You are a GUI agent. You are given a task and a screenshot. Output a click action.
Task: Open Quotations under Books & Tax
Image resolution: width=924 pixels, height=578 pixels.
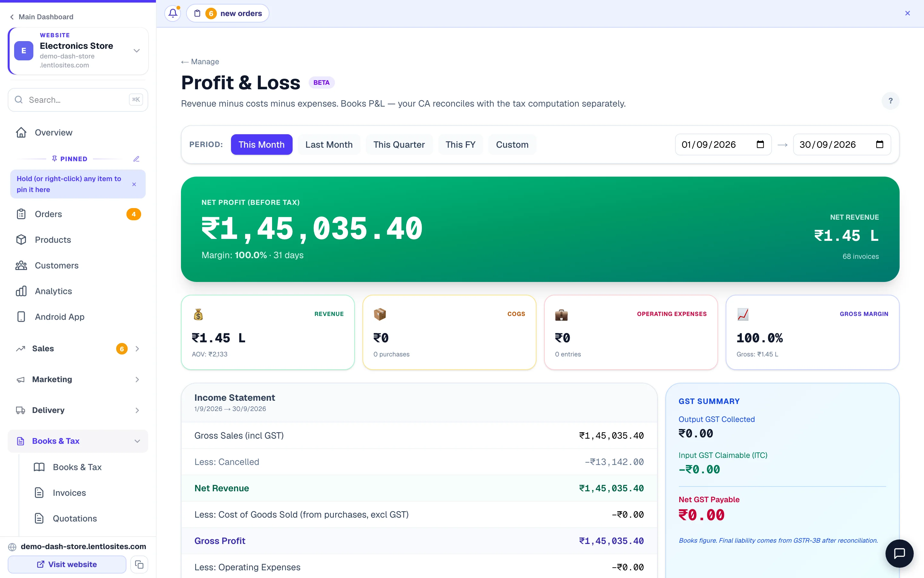86,518
